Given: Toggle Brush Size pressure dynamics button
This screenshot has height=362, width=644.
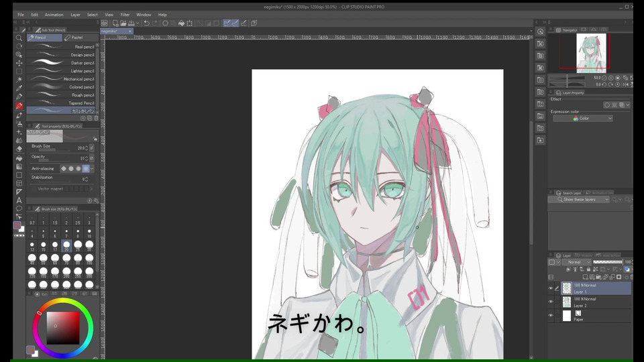Looking at the screenshot, I should coord(92,147).
